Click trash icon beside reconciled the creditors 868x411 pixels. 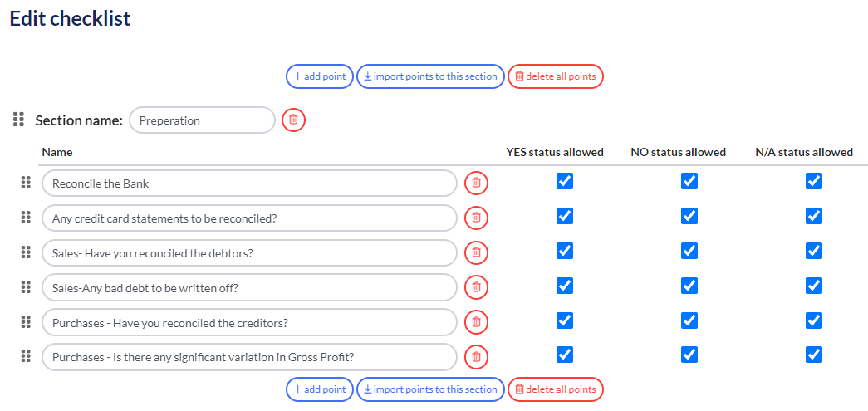click(x=476, y=322)
